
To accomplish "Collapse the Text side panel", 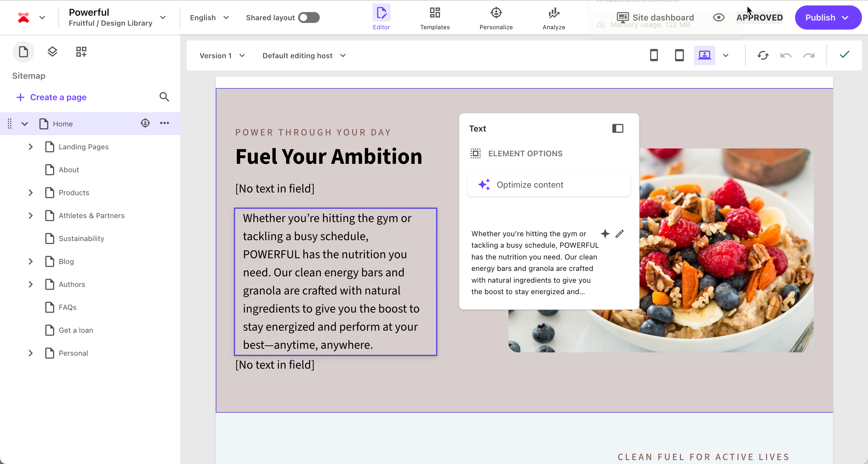I will [618, 129].
